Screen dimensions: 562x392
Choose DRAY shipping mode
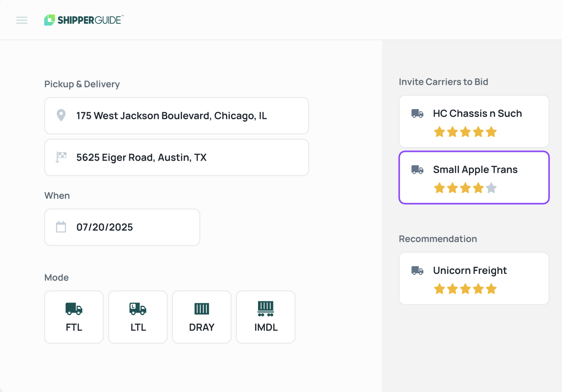(202, 317)
